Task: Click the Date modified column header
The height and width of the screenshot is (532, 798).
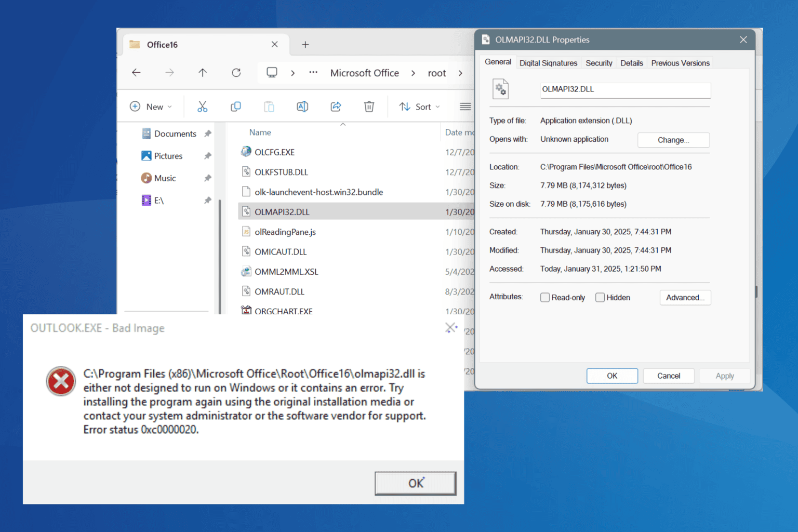Action: point(458,132)
